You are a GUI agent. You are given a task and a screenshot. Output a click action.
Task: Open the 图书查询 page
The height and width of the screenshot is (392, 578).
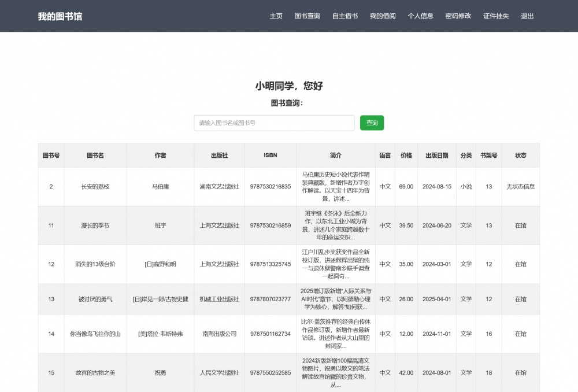click(307, 16)
